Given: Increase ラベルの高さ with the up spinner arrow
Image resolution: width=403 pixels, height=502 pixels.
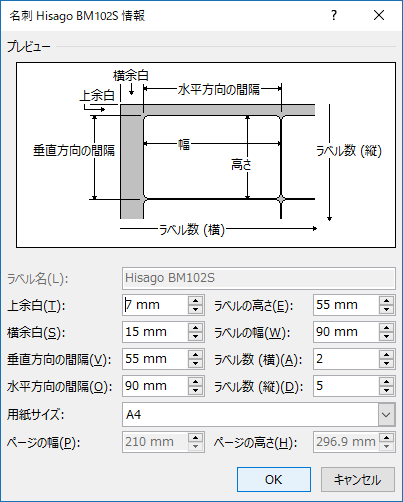Looking at the screenshot, I should 386,300.
